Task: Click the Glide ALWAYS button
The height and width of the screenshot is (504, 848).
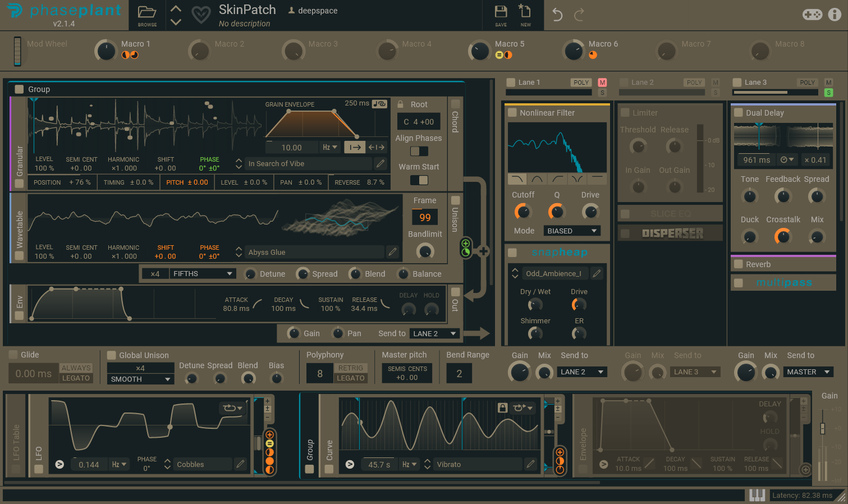Action: 76,368
